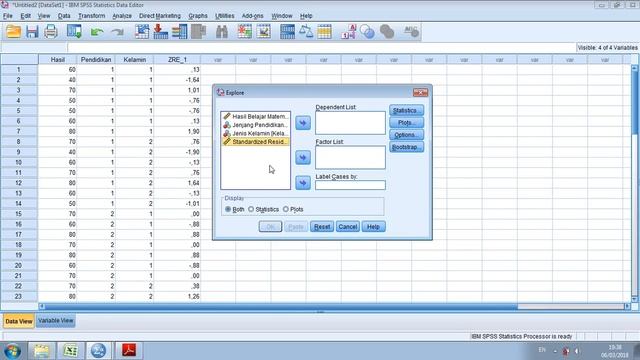Viewport: 640px width, 360px height.
Task: Undo the last action via green arrow
Action: [x=97, y=32]
